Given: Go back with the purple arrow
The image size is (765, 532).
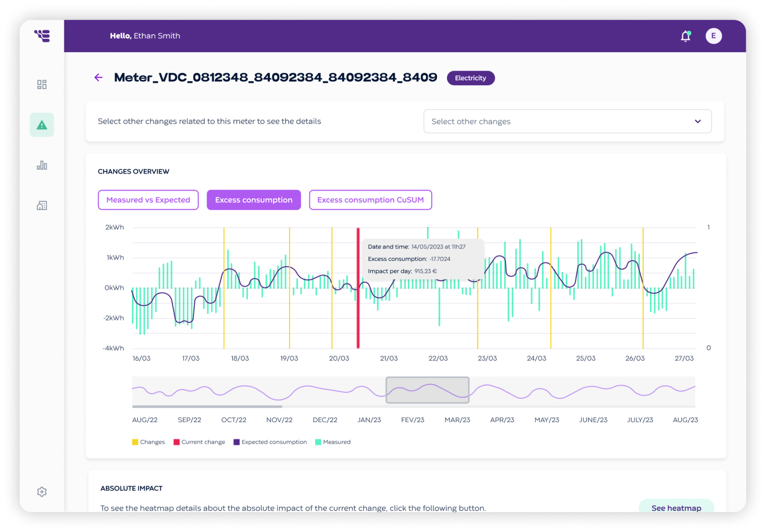Looking at the screenshot, I should 98,77.
